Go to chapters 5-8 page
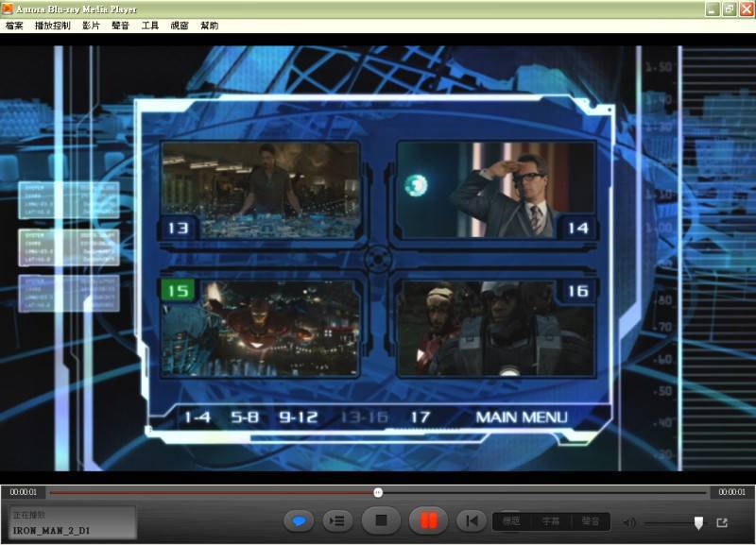 coord(245,417)
